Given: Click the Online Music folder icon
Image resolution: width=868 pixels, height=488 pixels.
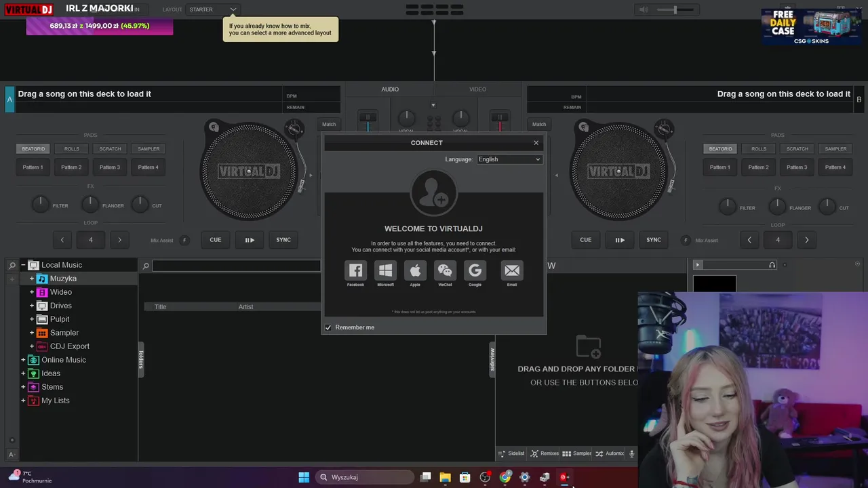Looking at the screenshot, I should (x=33, y=360).
